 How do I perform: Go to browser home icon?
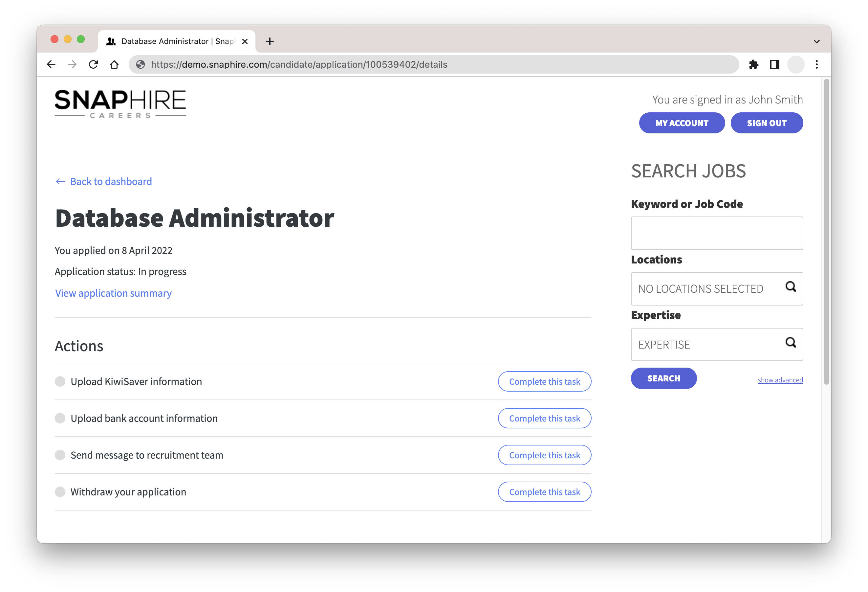click(x=114, y=64)
